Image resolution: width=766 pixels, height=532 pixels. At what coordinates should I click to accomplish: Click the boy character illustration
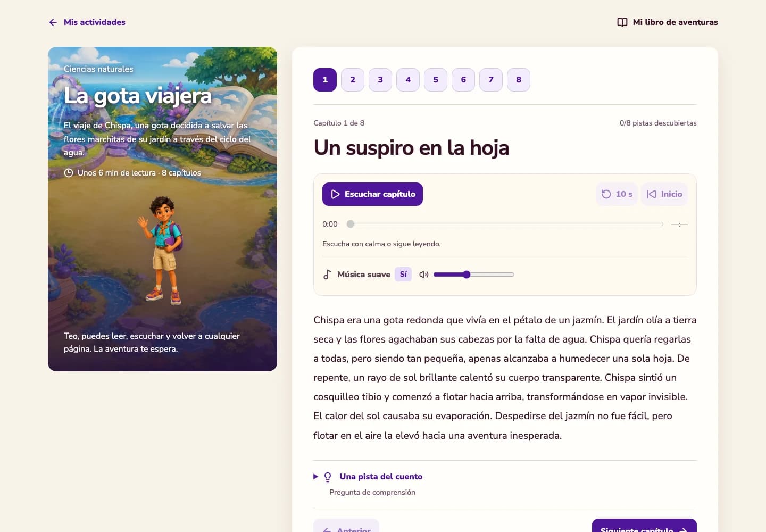[x=162, y=250]
